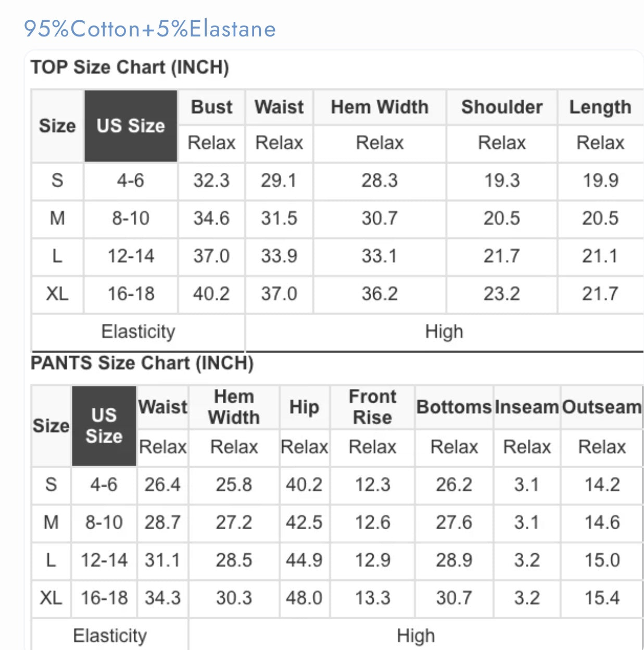
Task: Click the 95%Cotton+5%Elastane material text
Action: tap(150, 29)
